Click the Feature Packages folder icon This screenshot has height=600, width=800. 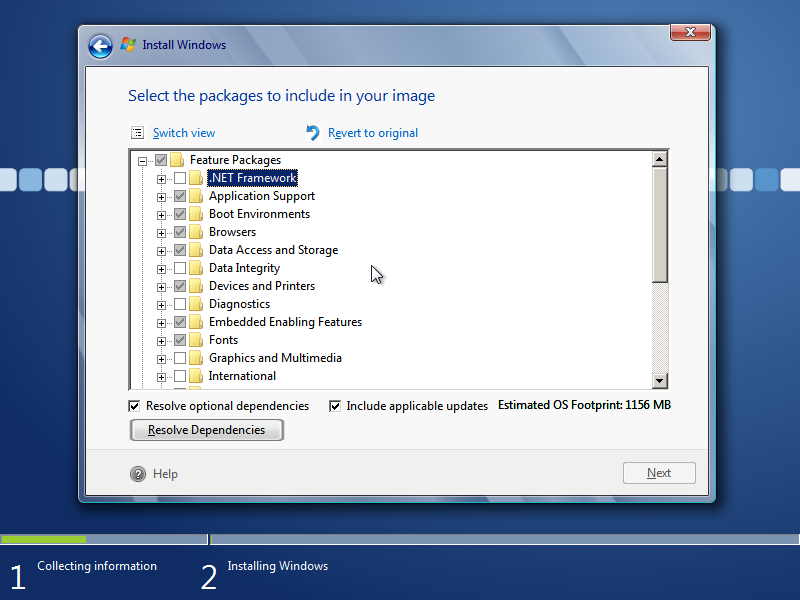pos(177,160)
